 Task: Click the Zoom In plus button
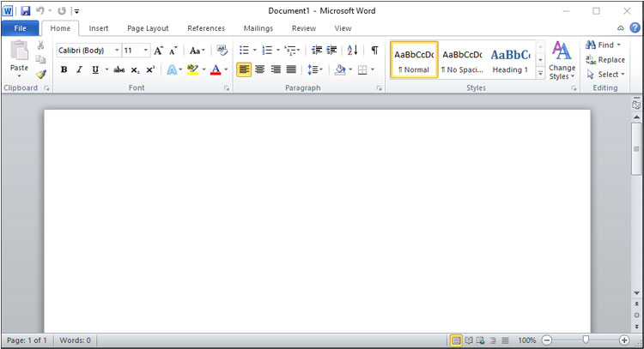coord(624,340)
